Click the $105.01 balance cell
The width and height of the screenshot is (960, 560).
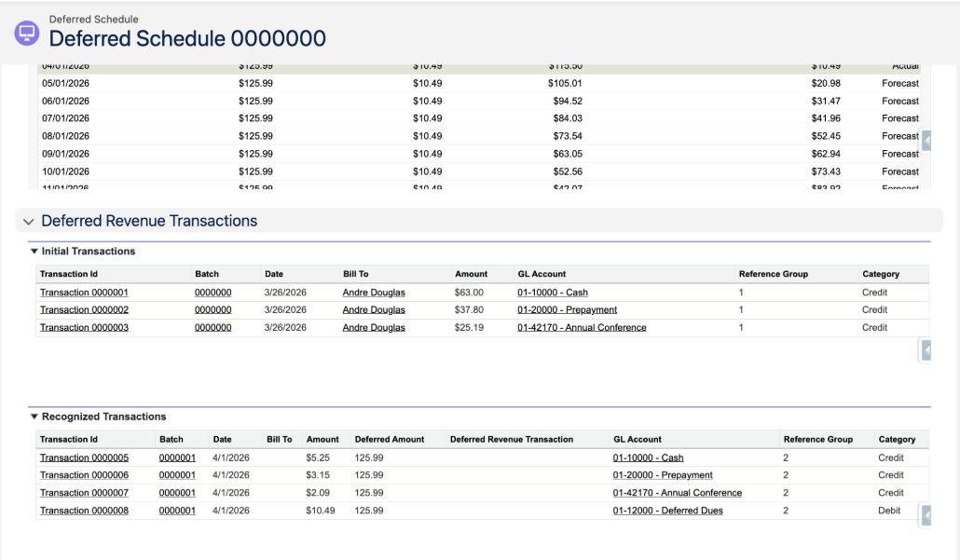click(565, 83)
